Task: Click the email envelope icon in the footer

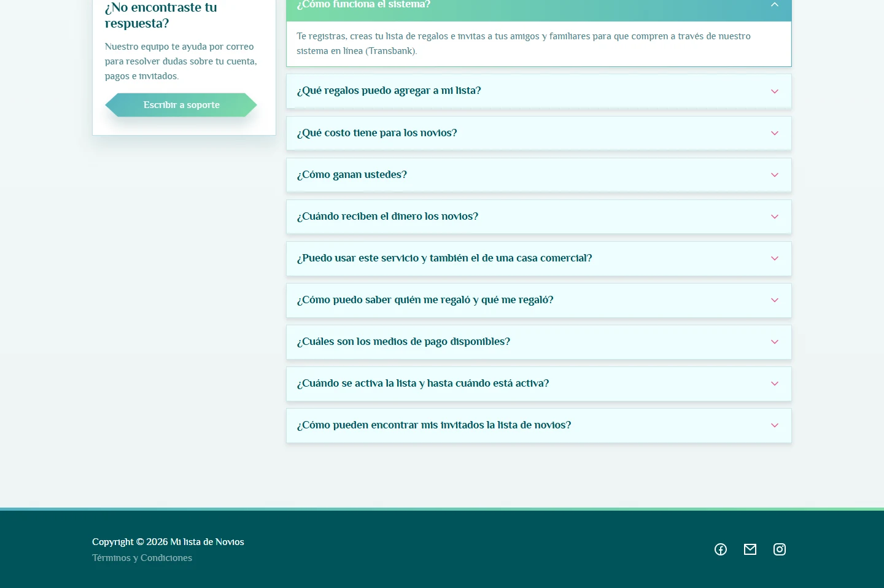Action: 750,549
